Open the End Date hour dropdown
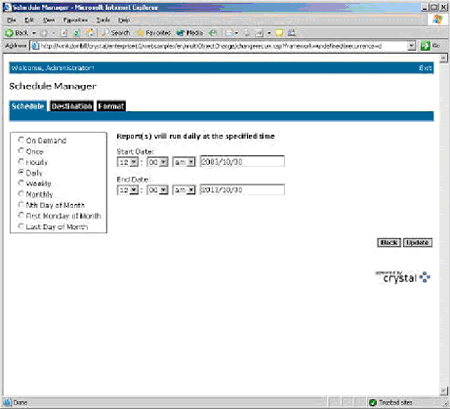450x409 pixels. [128, 190]
